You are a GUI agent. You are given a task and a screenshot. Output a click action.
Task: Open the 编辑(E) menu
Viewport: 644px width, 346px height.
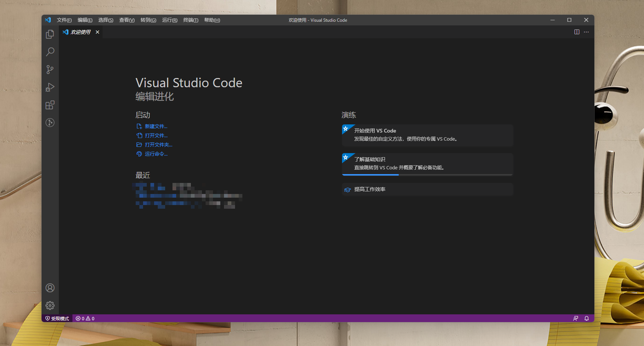pyautogui.click(x=85, y=20)
